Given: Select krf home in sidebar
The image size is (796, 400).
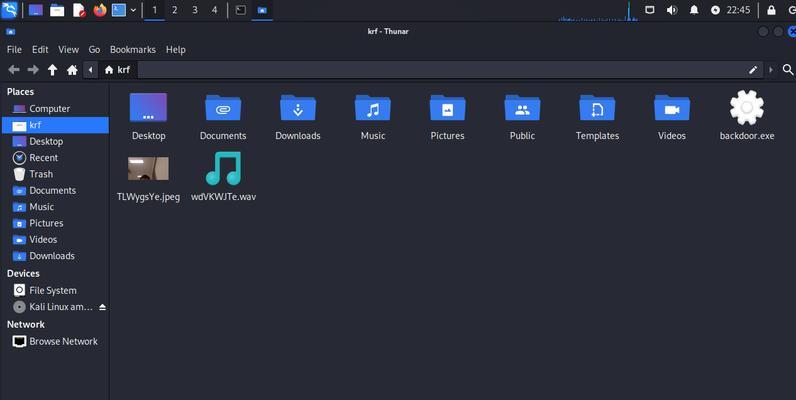Looking at the screenshot, I should 55,125.
